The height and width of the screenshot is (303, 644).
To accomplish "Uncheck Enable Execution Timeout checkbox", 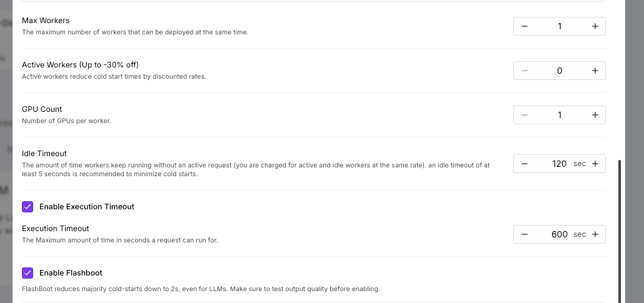I will 28,206.
